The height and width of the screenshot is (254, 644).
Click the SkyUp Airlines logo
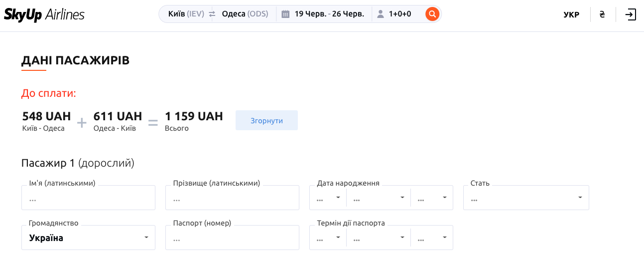coord(44,14)
